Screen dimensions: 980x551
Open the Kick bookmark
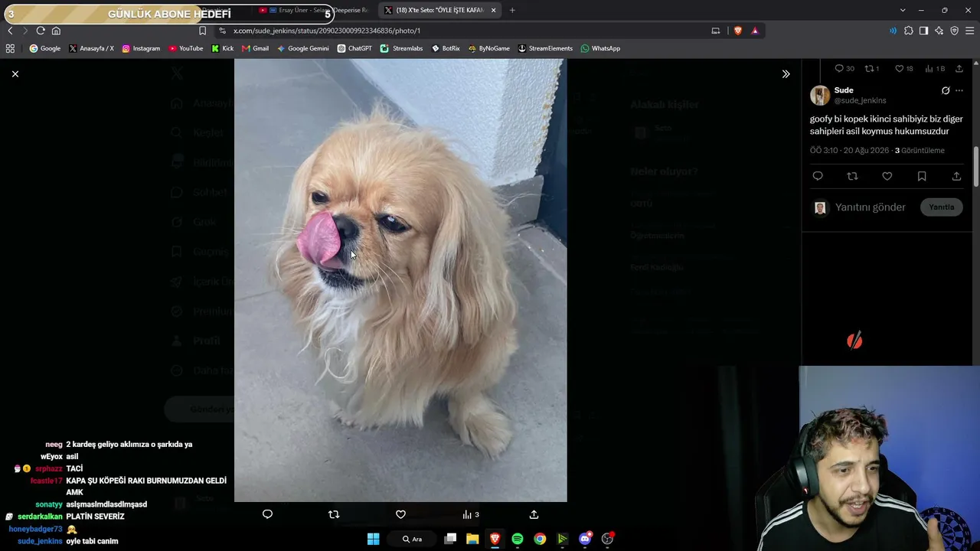pos(223,48)
